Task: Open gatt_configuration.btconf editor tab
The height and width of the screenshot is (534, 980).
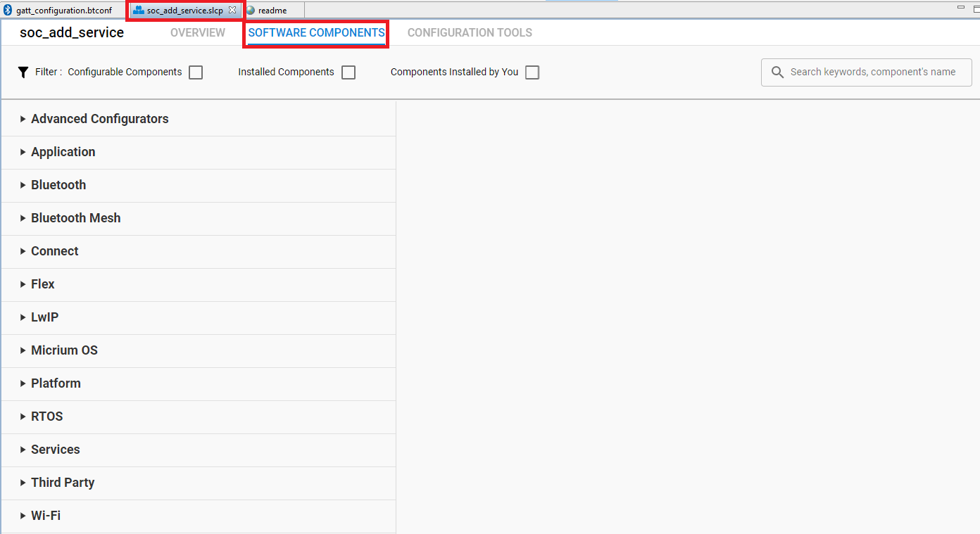Action: (63, 11)
